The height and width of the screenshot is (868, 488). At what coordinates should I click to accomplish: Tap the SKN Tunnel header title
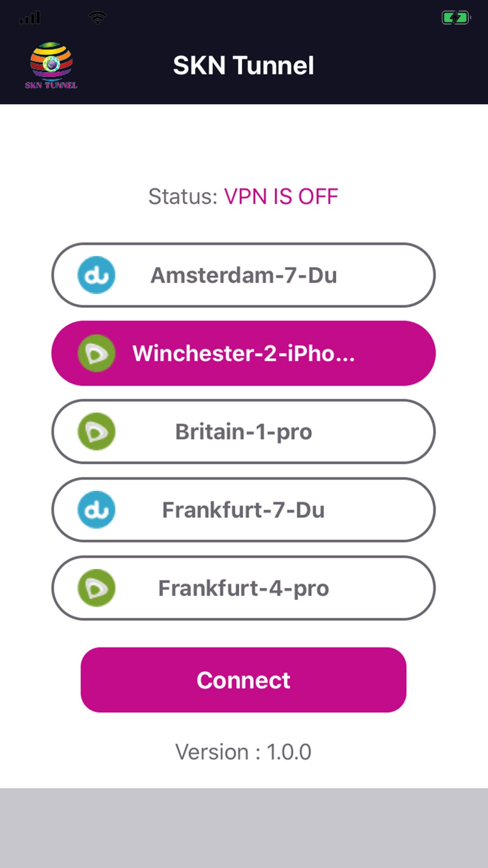click(244, 65)
